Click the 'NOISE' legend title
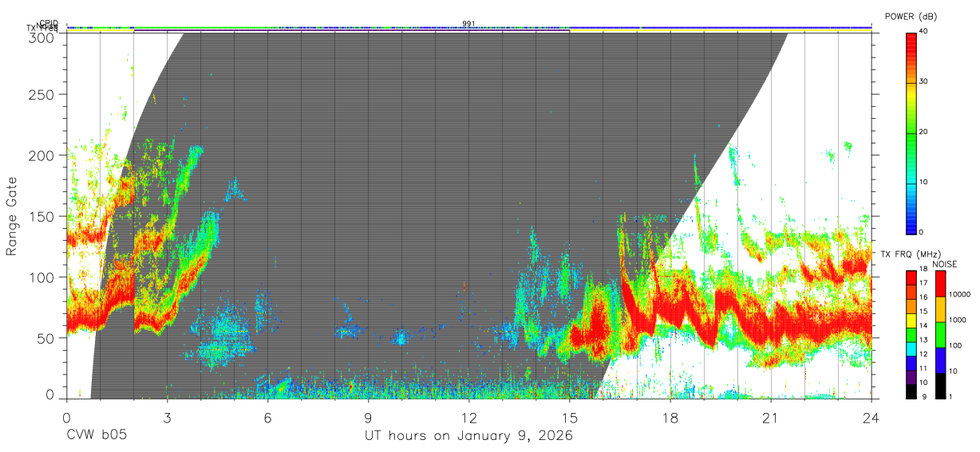 point(944,264)
